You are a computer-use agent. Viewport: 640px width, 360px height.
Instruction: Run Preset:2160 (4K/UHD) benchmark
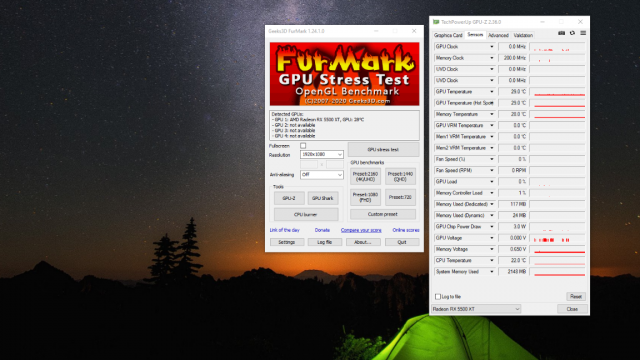click(365, 176)
